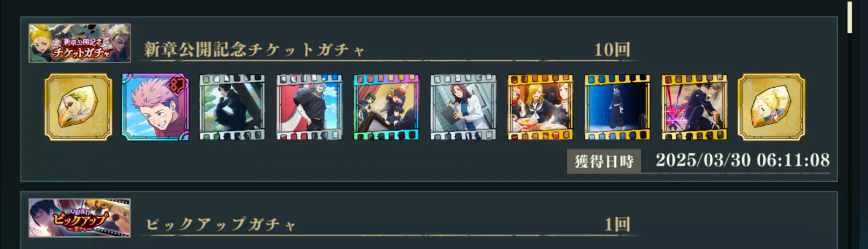Screen dimensions: 868x249
Task: Open the pink-haired character card
Action: [x=155, y=107]
